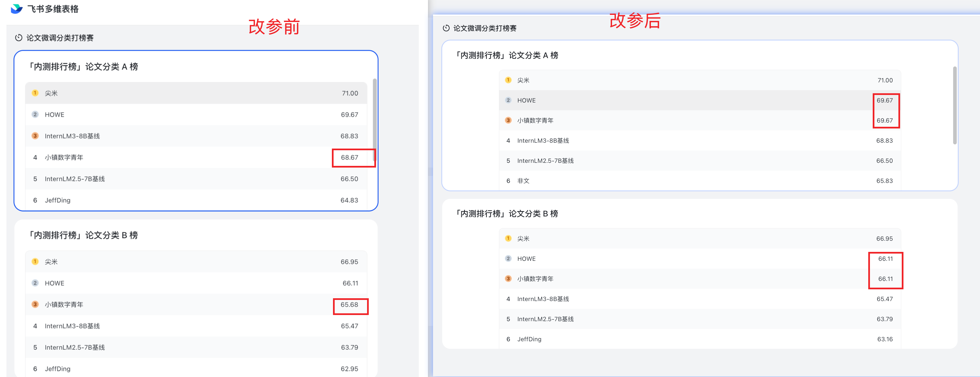Select score 66.50 in the left A board

(349, 179)
